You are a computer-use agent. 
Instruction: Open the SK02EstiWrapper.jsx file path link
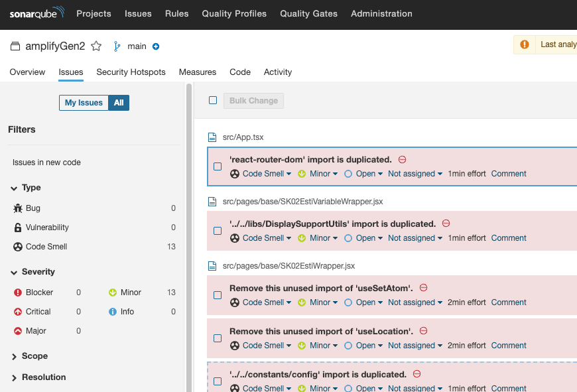tap(288, 266)
